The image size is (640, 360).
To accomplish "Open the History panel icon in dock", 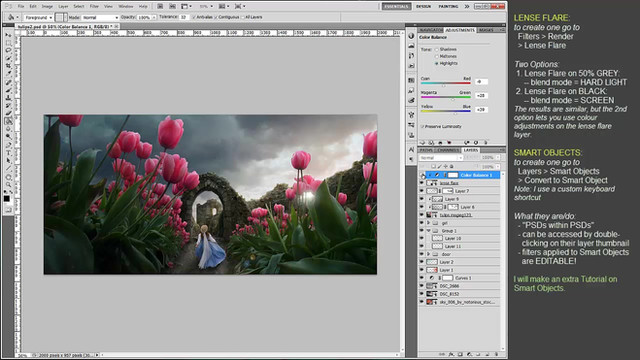I will [x=411, y=56].
